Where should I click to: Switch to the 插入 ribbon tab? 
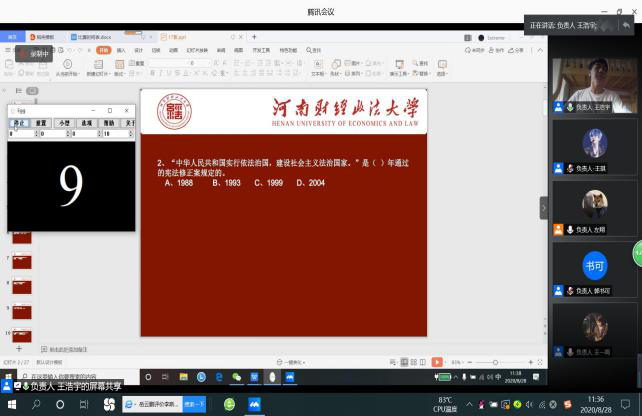pyautogui.click(x=121, y=48)
